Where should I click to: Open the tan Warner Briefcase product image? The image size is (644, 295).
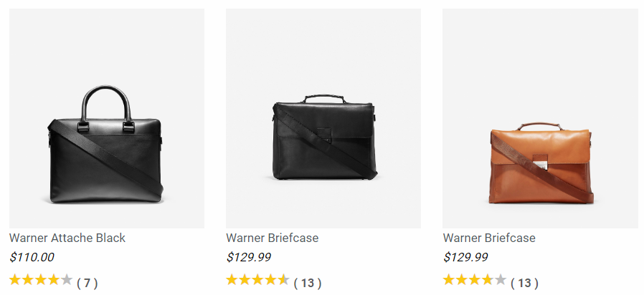(x=540, y=118)
